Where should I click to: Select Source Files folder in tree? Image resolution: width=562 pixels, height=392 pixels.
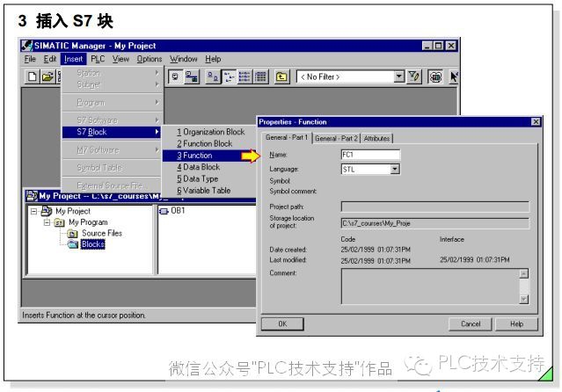[x=102, y=233]
